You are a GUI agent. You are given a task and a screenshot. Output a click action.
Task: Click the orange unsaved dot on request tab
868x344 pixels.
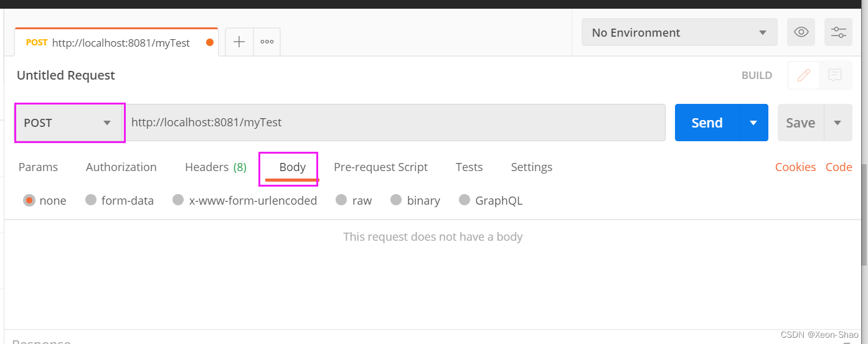(210, 43)
